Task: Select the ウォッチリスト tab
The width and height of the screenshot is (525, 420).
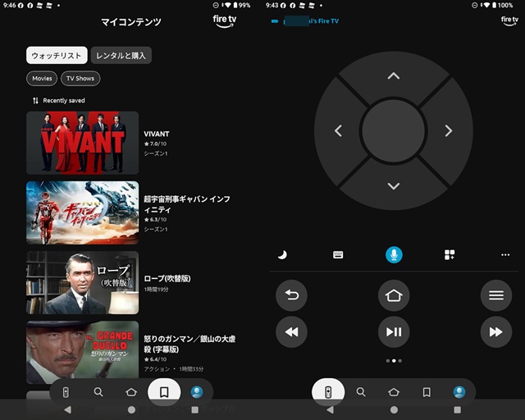Action: coord(57,55)
